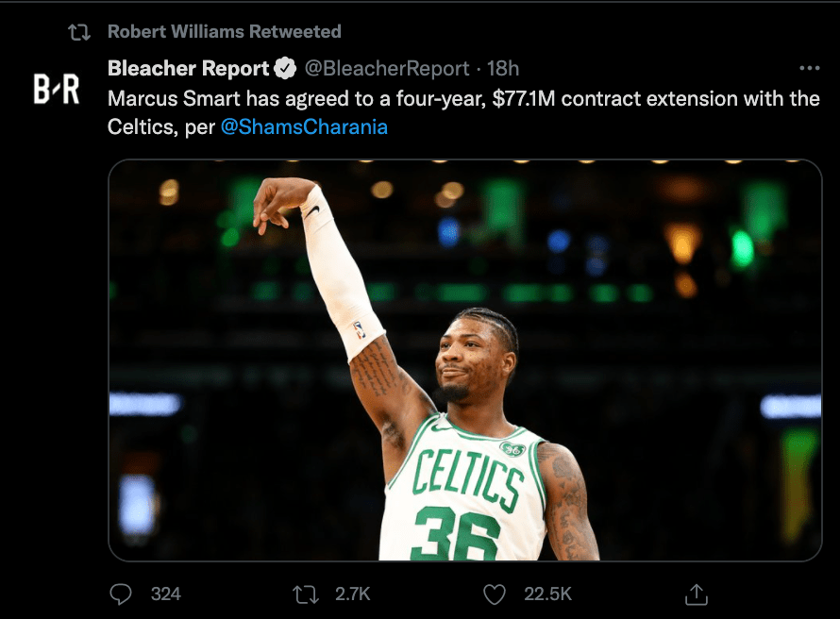Click the 18h timestamp
Screen dimensions: 840x619
click(x=503, y=69)
